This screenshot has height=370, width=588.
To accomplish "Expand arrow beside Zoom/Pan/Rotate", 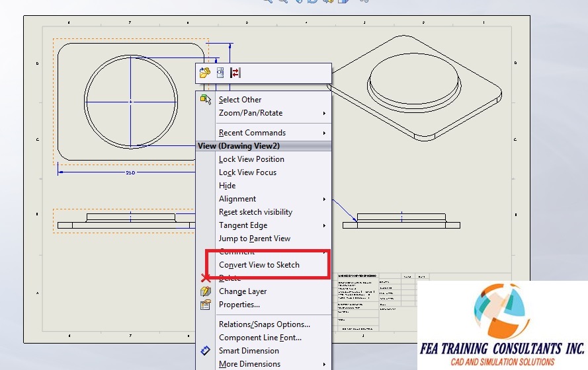I will (x=324, y=113).
